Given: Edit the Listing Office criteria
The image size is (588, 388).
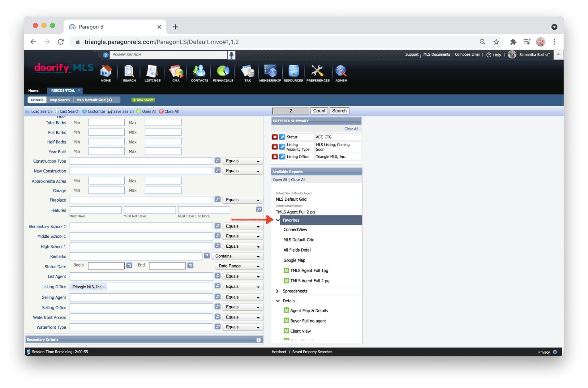Looking at the screenshot, I should click(x=282, y=157).
